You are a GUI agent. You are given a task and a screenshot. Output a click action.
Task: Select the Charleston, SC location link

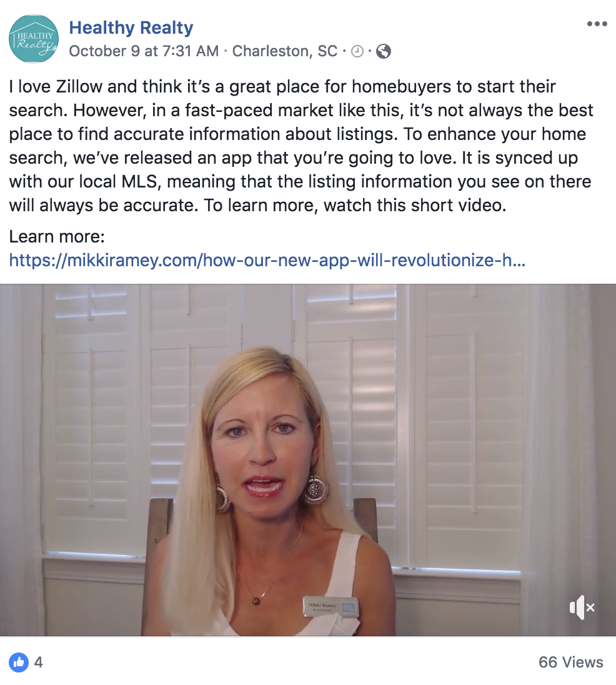coord(285,51)
